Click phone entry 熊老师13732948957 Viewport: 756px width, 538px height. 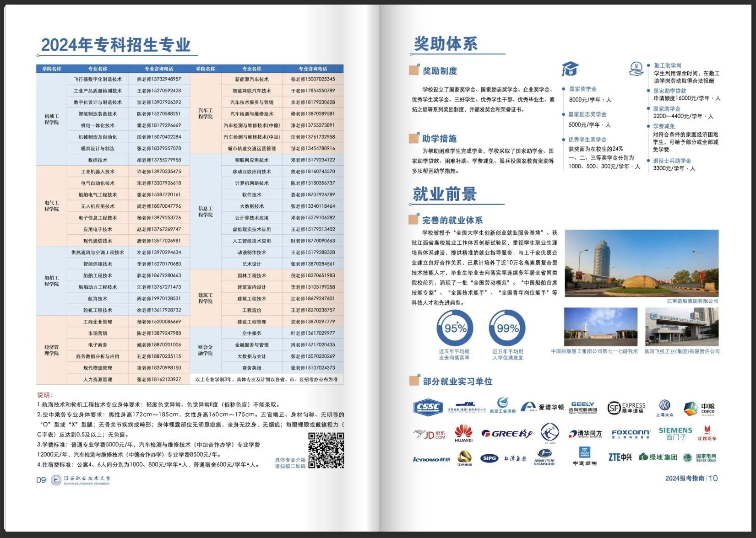[159, 79]
